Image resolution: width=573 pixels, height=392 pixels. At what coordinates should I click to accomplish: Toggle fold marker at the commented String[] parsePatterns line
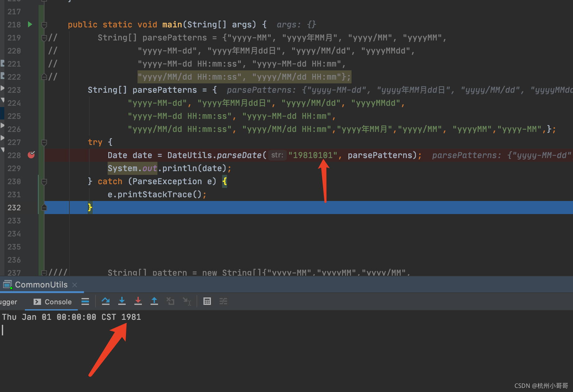(44, 38)
